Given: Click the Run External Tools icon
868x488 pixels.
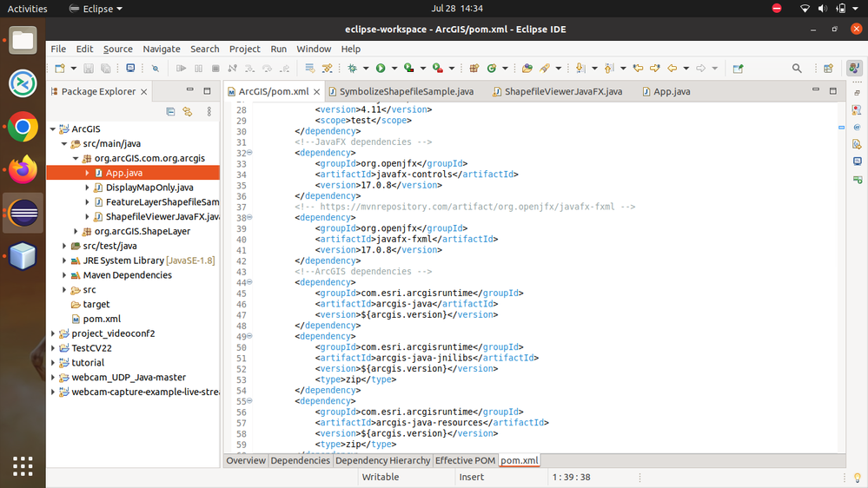Looking at the screenshot, I should [438, 68].
